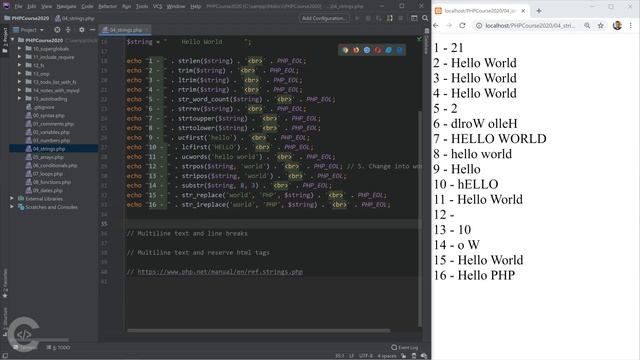Click the LF line separator in status bar
Screen dimensions: 640x360
[x=351, y=356]
